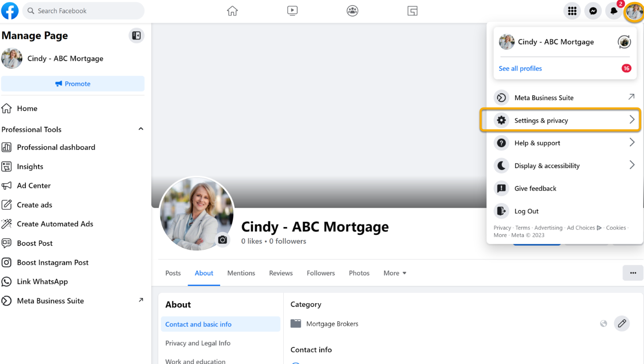Open Meta Business Suite in account menu

tap(565, 98)
